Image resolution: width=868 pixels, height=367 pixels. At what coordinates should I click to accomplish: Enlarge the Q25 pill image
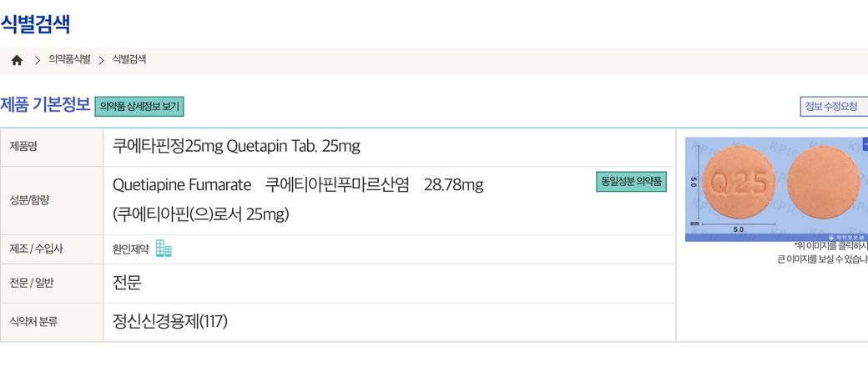tap(776, 189)
